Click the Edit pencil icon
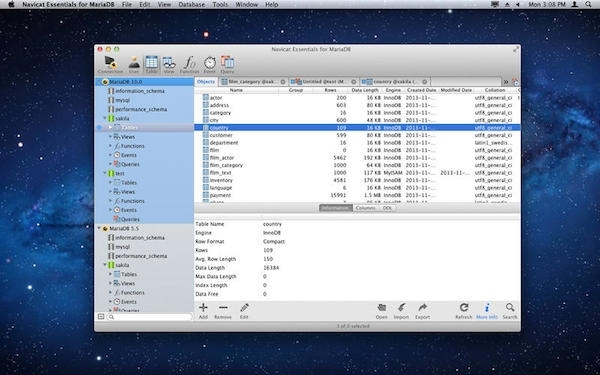The width and height of the screenshot is (600, 375). pos(244,308)
